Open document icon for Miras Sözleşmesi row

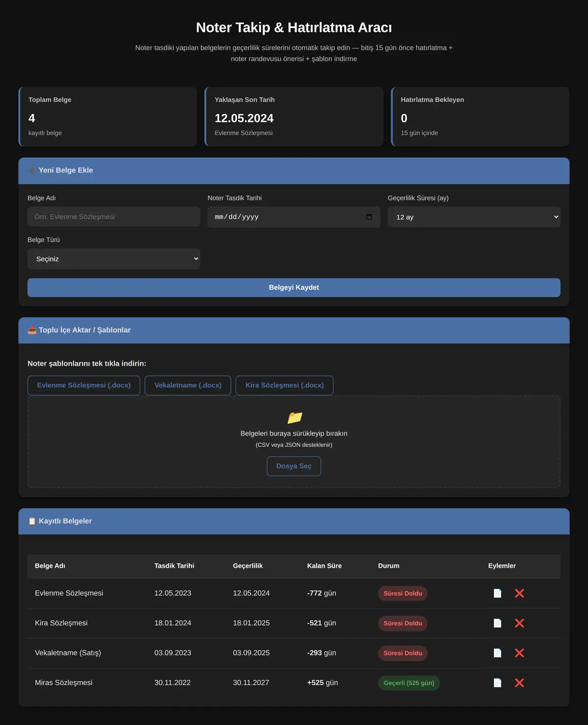[x=497, y=683]
